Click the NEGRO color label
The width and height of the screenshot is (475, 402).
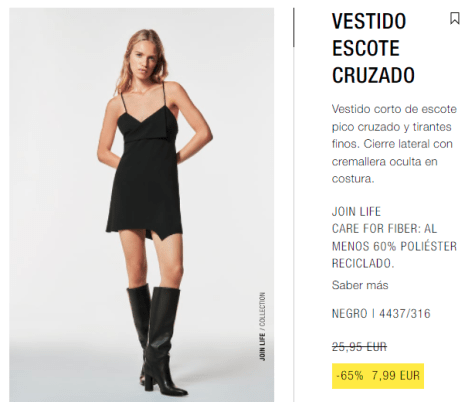pyautogui.click(x=349, y=314)
